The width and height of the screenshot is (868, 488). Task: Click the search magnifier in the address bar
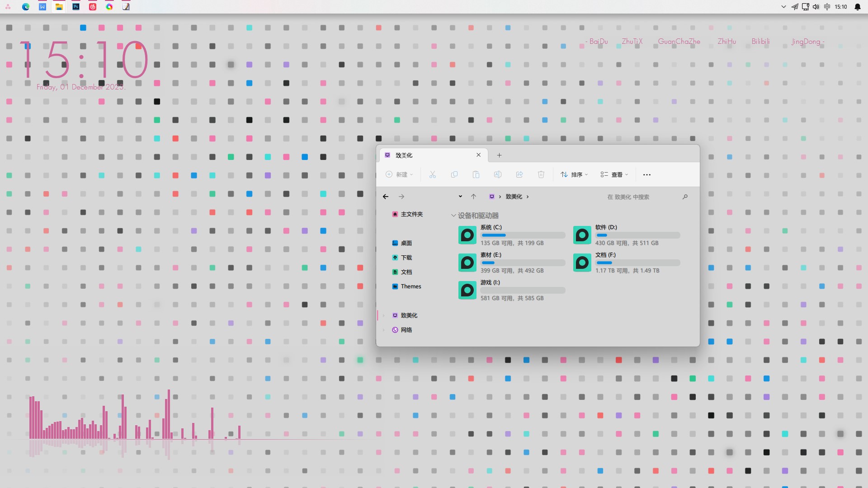tap(685, 197)
